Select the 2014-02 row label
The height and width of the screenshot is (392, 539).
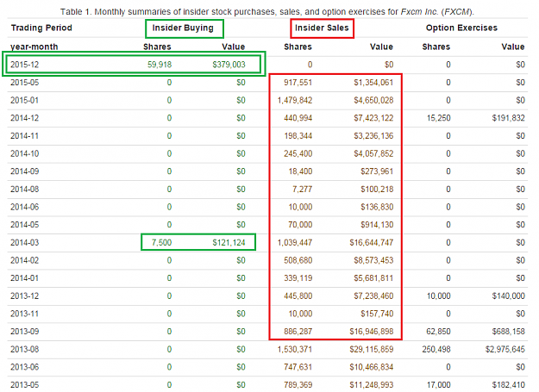(24, 260)
